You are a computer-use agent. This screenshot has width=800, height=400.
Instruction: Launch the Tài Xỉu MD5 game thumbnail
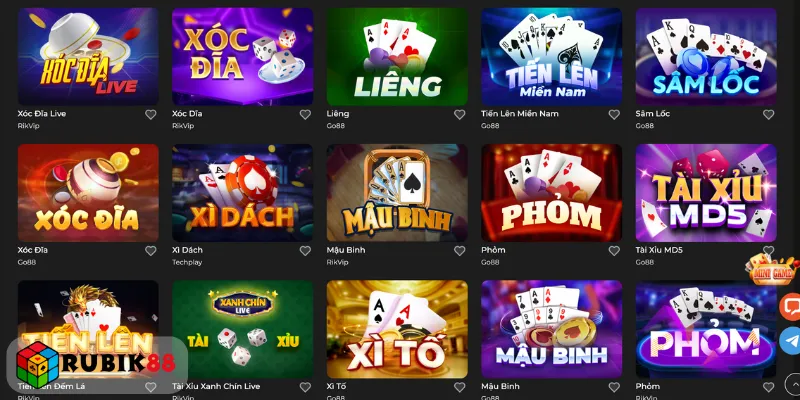[706, 193]
